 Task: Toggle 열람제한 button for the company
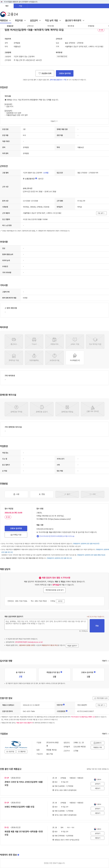click(x=22, y=751)
